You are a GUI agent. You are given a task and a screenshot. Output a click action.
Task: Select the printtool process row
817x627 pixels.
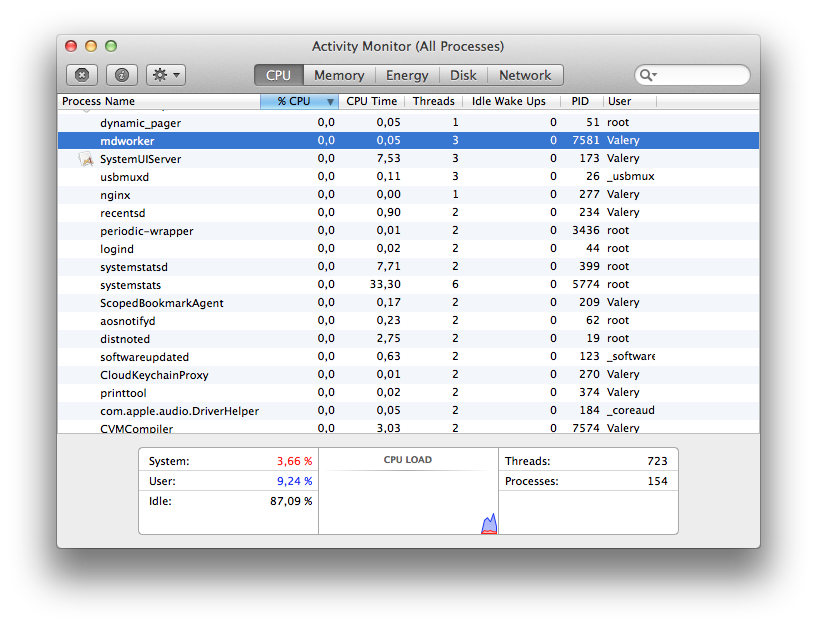[408, 392]
